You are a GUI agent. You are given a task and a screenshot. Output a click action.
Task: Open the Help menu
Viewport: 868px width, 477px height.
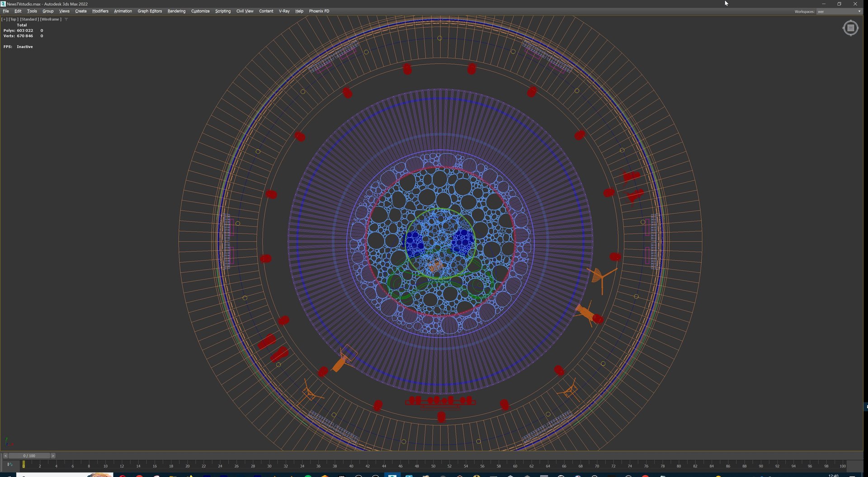[299, 11]
